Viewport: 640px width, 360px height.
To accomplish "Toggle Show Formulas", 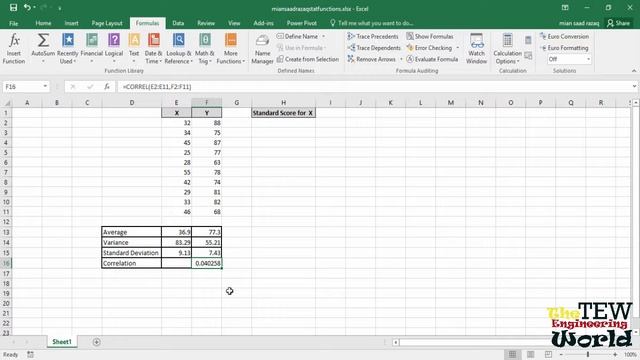I will (x=430, y=36).
